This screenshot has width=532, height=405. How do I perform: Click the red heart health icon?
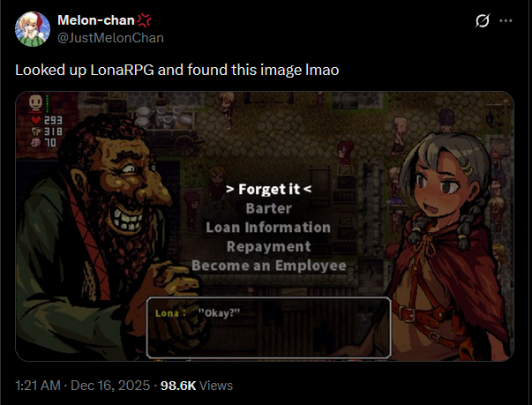click(x=35, y=120)
